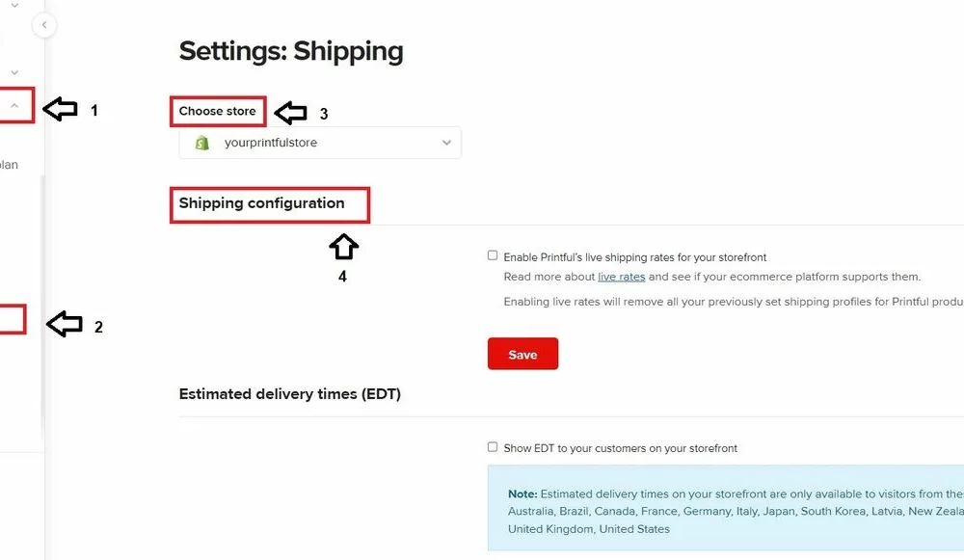Click the red Save button
Image resolution: width=964 pixels, height=560 pixels.
point(522,354)
